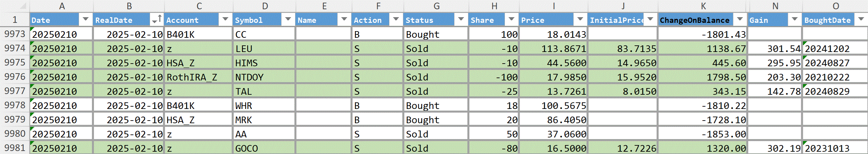Open the Price filter dropdown button
The width and height of the screenshot is (868, 154).
click(x=580, y=20)
